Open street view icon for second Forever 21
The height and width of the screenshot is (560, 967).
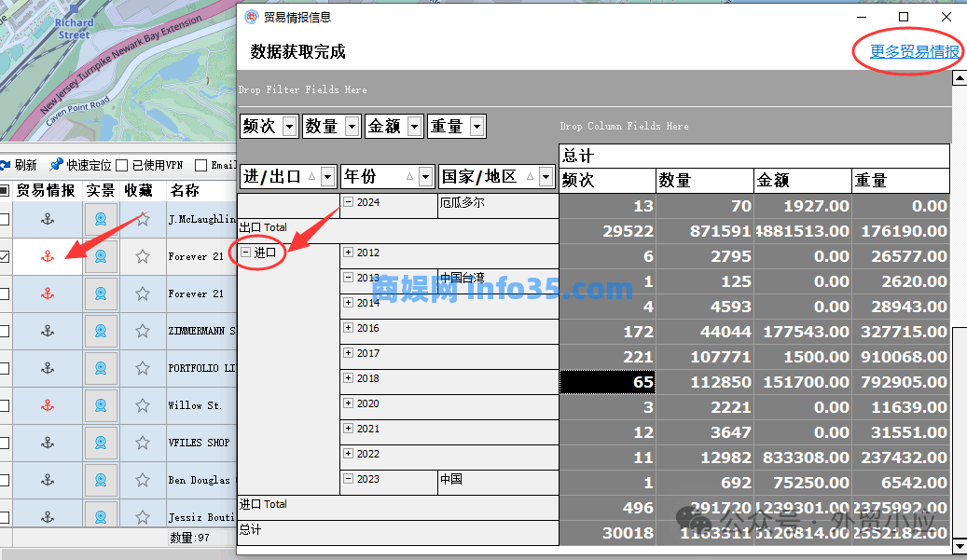[x=101, y=294]
